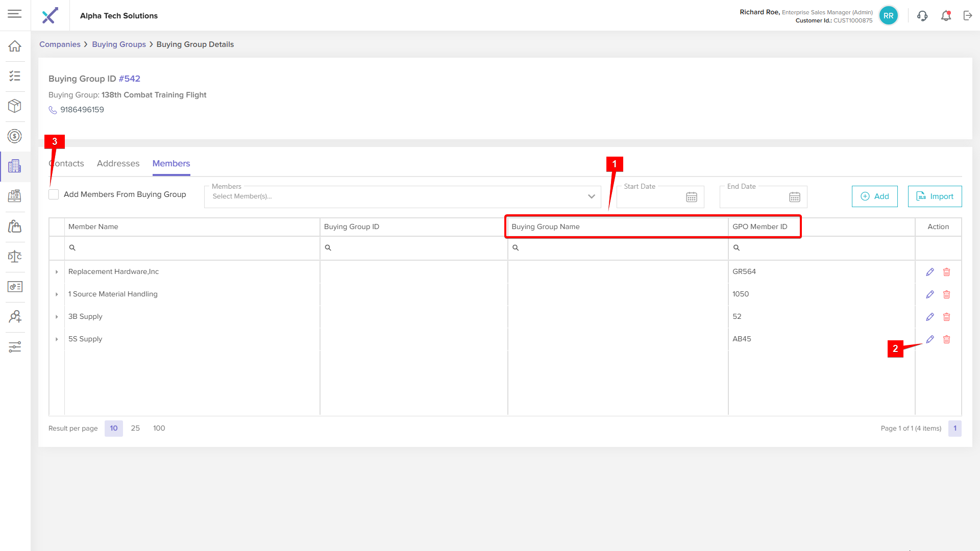Click the home icon in sidebar
Screen dimensions: 980x551
tap(15, 46)
